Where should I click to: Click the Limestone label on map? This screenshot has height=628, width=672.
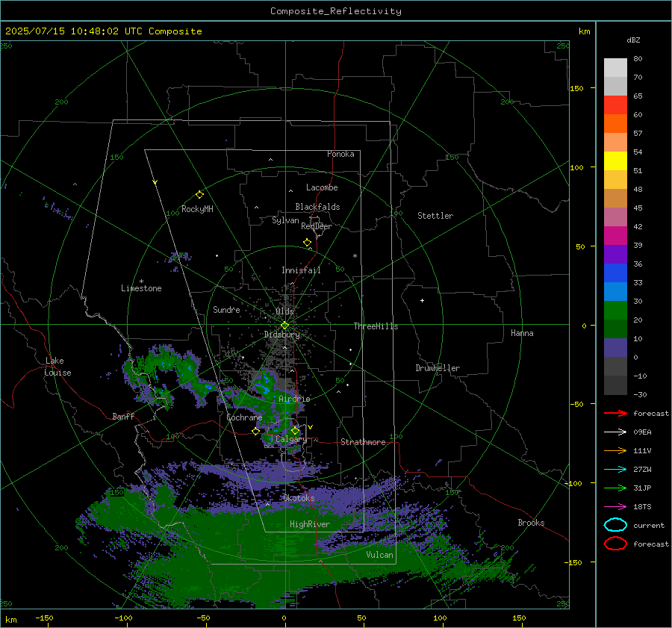click(141, 288)
